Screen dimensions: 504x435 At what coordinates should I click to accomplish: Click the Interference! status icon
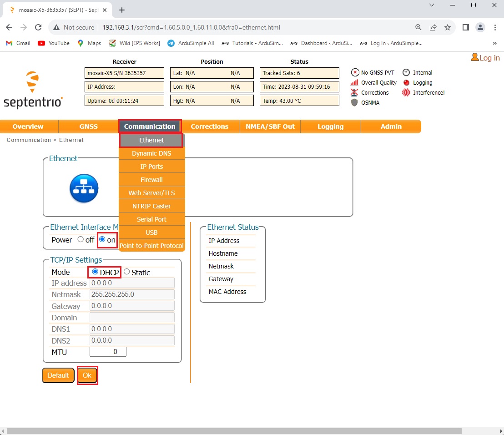(x=406, y=92)
